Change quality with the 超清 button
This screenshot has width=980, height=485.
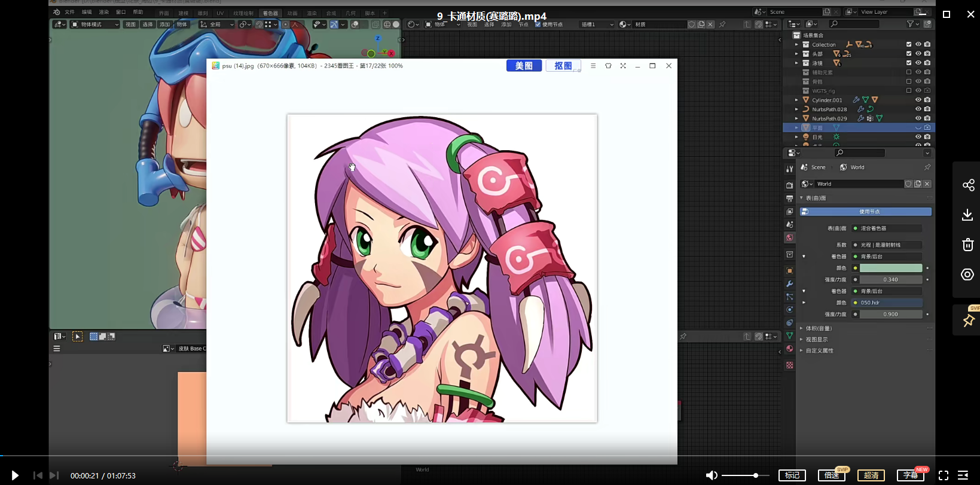(x=871, y=475)
